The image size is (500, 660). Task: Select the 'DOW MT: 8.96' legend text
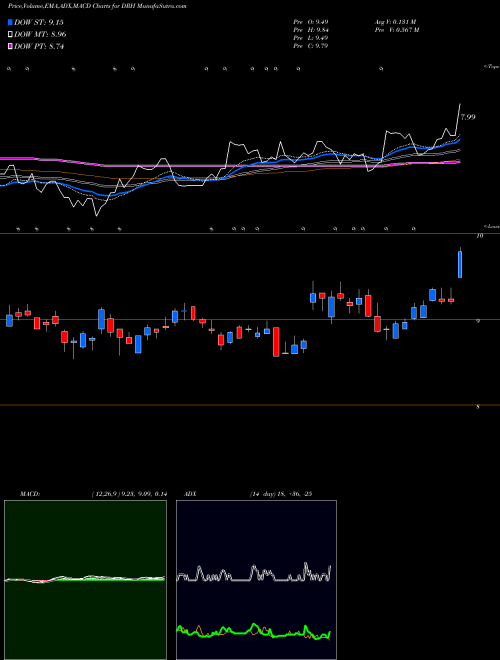(40, 35)
